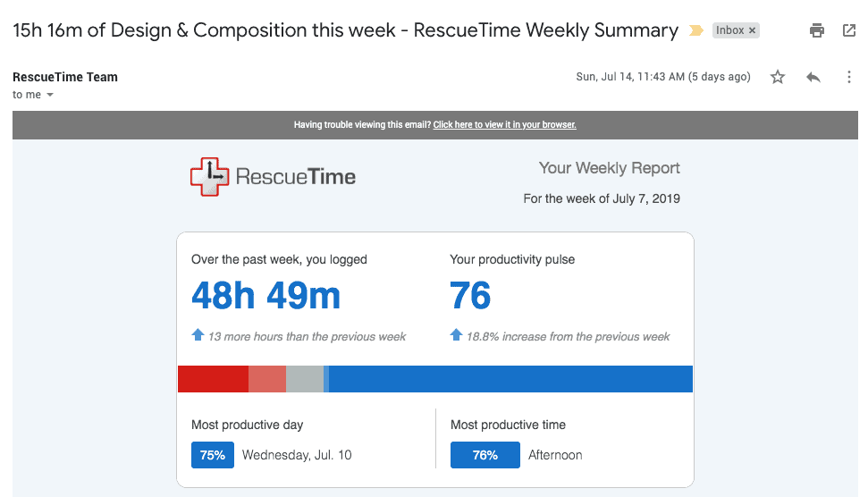Screen dimensions: 868x497
Task: Open the three-dot More options menu
Action: [848, 77]
